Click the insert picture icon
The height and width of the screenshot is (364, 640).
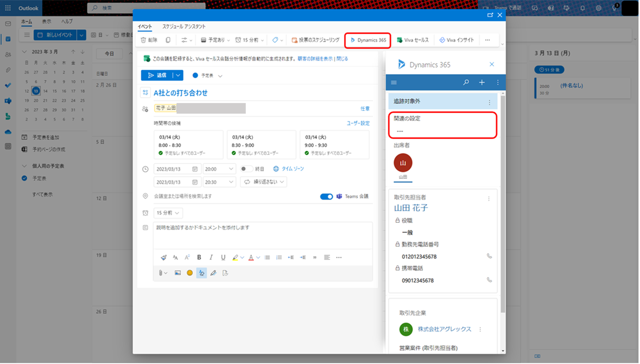point(178,273)
